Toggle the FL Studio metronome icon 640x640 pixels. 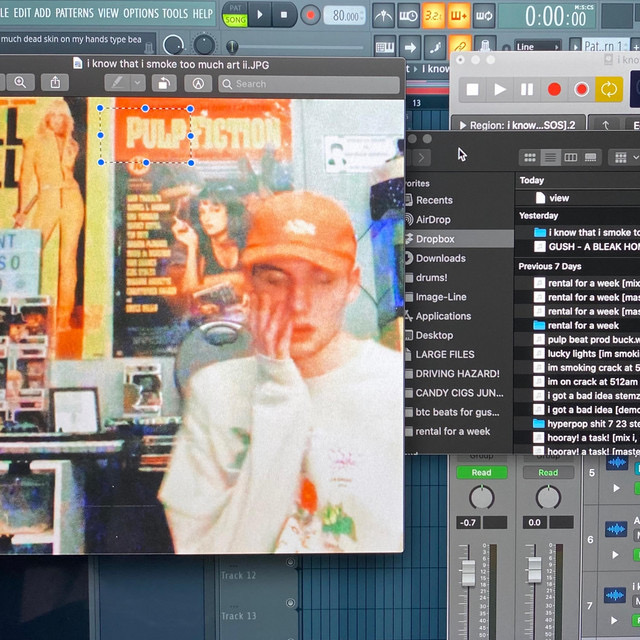coord(383,16)
